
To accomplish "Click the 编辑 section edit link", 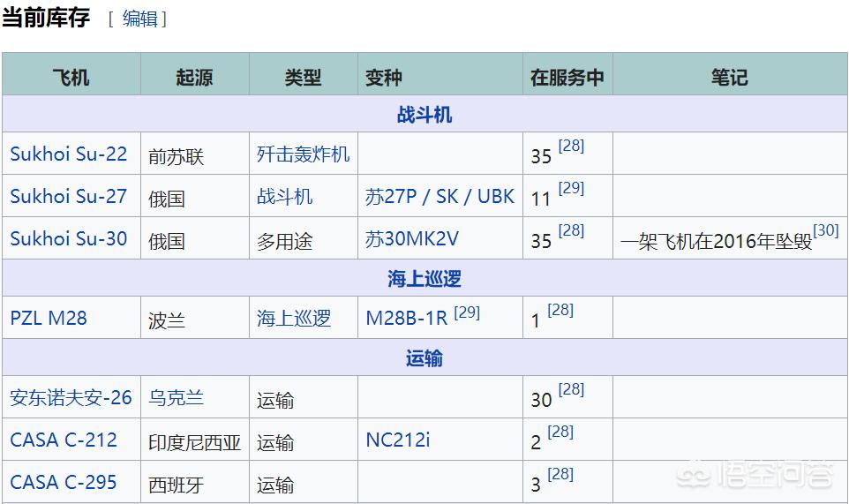I will pos(140,19).
